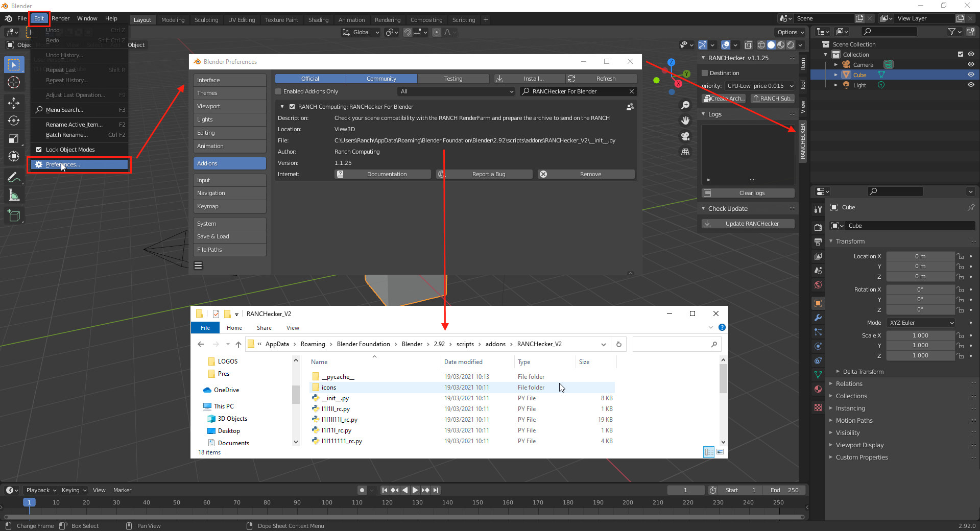Viewport: 980px width, 531px height.
Task: Disable the RANCHecker For Blender add-on checkbox
Action: (292, 107)
